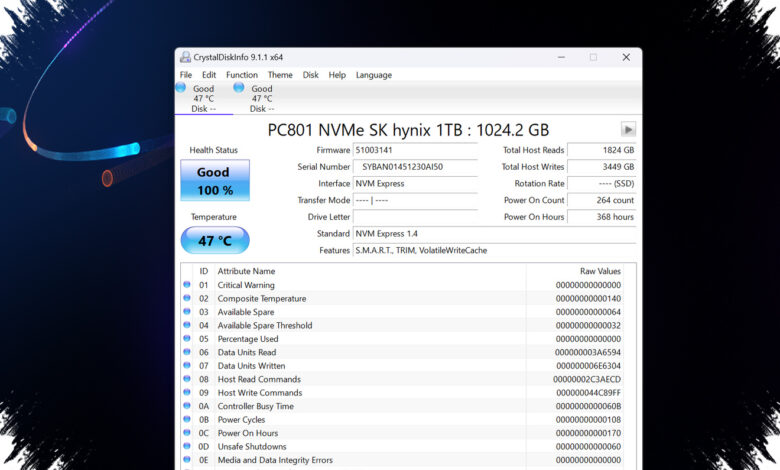Click the status dot for Composite Temperature
Viewport: 780px width, 470px height.
pyautogui.click(x=187, y=298)
